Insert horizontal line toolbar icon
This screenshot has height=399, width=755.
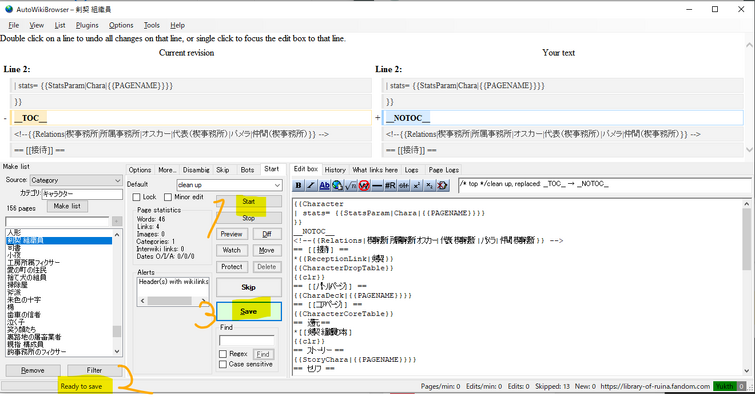point(377,185)
